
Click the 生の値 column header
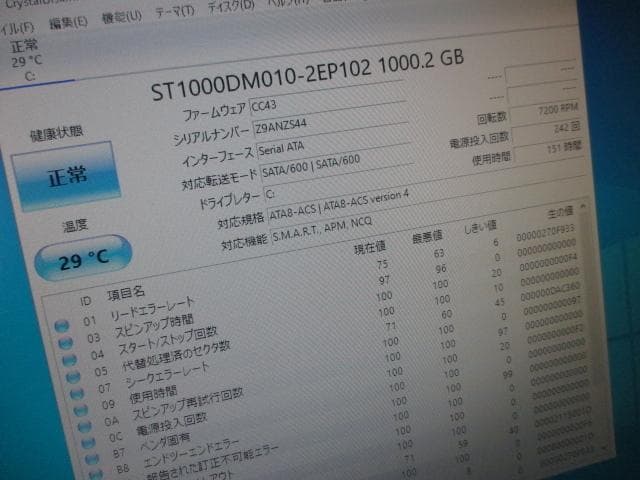click(560, 212)
